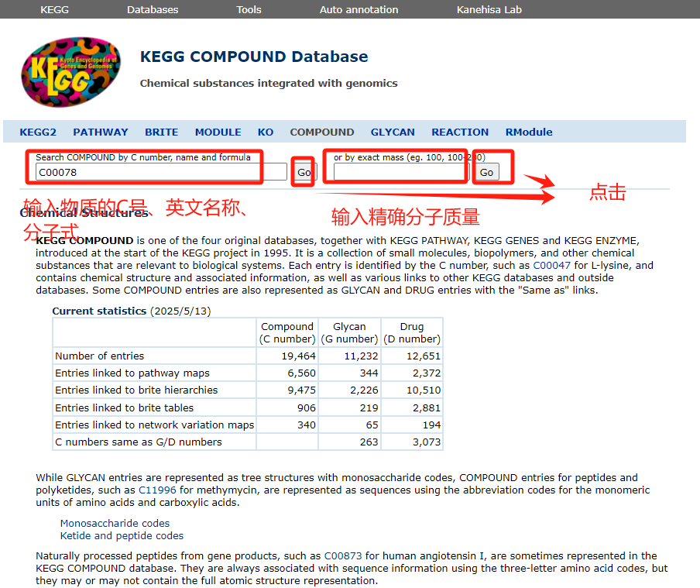The height and width of the screenshot is (588, 700).
Task: Switch to the MODULE tab
Action: click(218, 132)
